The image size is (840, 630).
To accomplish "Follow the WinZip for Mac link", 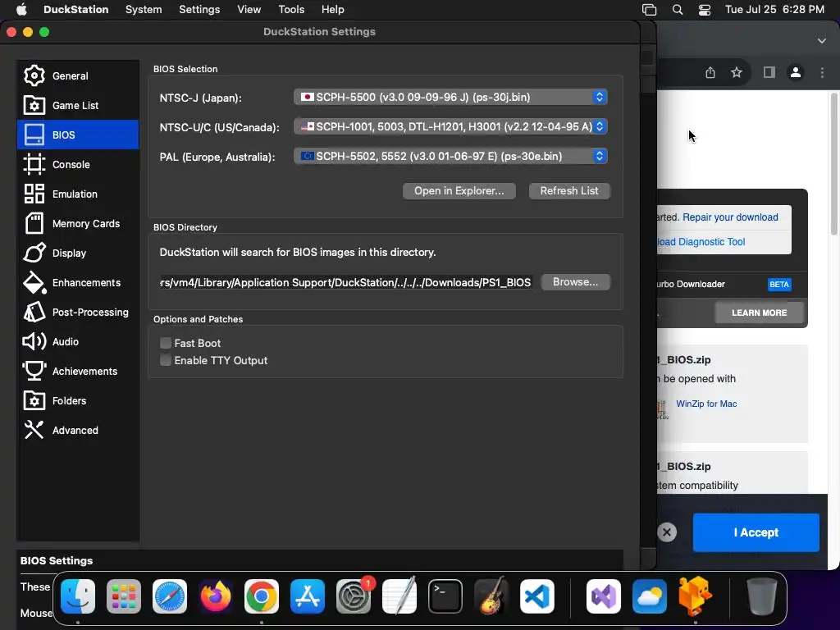I will click(706, 404).
